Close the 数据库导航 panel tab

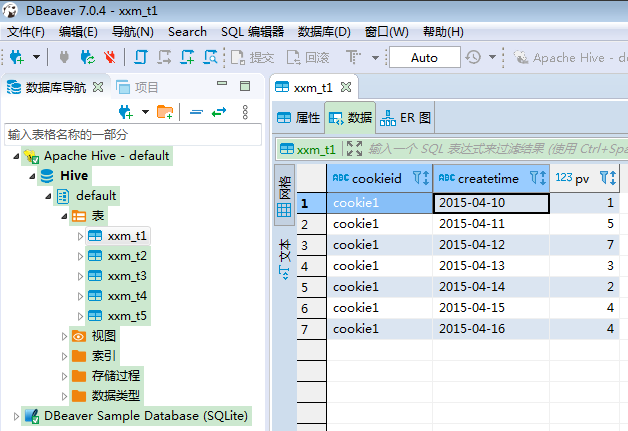click(x=98, y=87)
